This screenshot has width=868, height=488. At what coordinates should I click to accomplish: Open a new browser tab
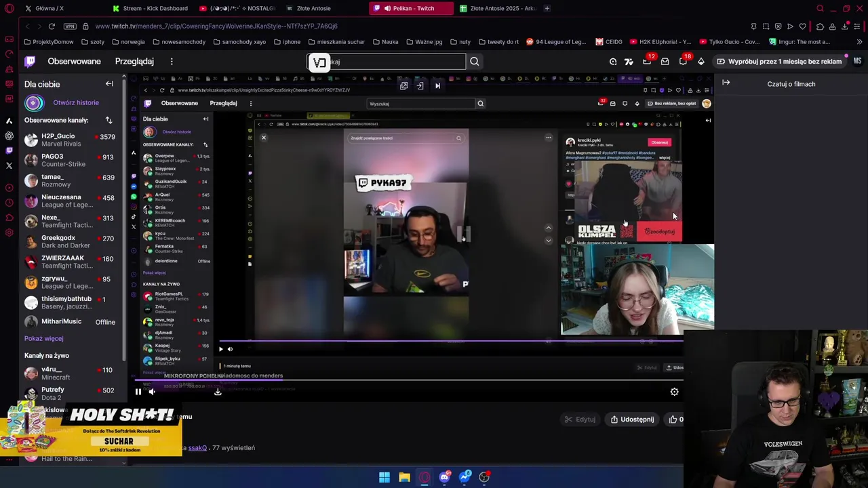click(547, 8)
